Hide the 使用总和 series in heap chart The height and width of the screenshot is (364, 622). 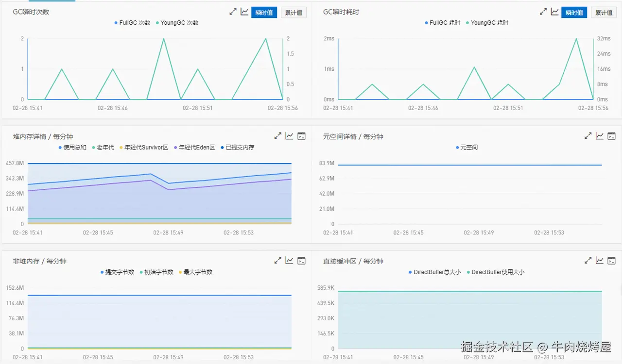click(x=72, y=147)
